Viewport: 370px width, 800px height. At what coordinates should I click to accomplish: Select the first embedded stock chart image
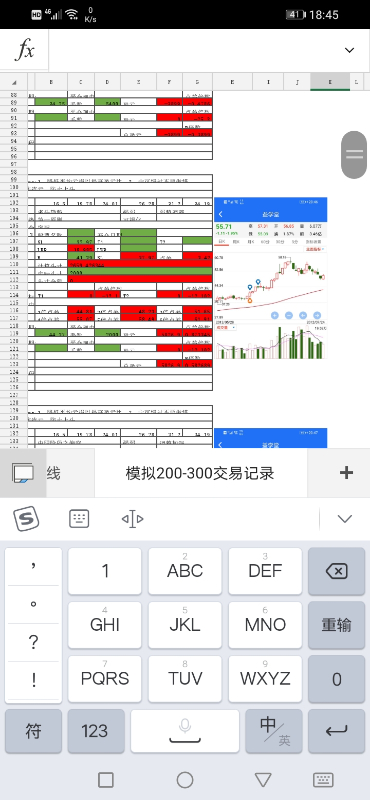270,278
